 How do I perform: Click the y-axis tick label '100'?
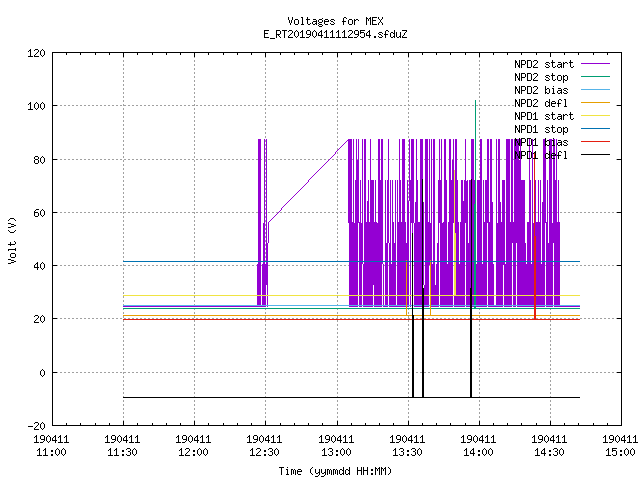(x=36, y=106)
